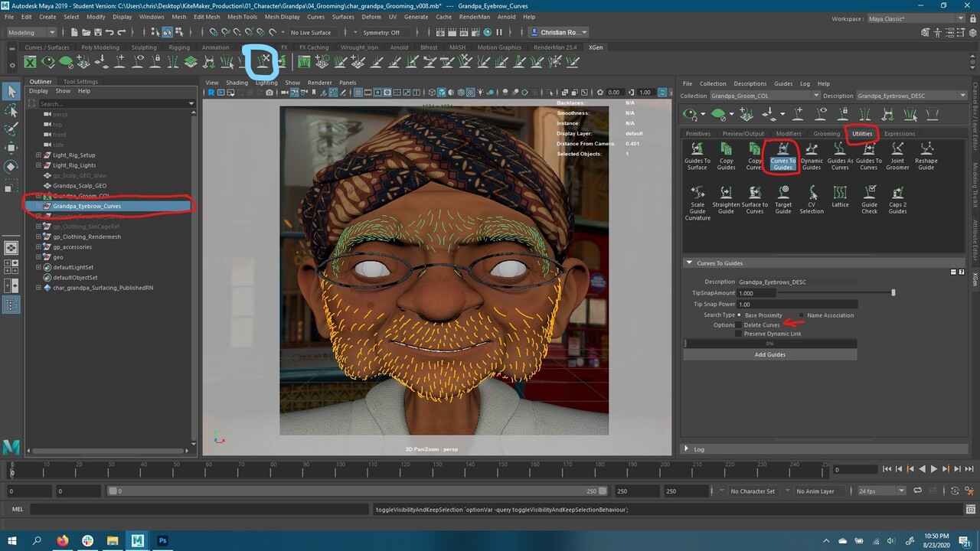Check the Preserve Dynamic Link option
The image size is (980, 551).
738,334
